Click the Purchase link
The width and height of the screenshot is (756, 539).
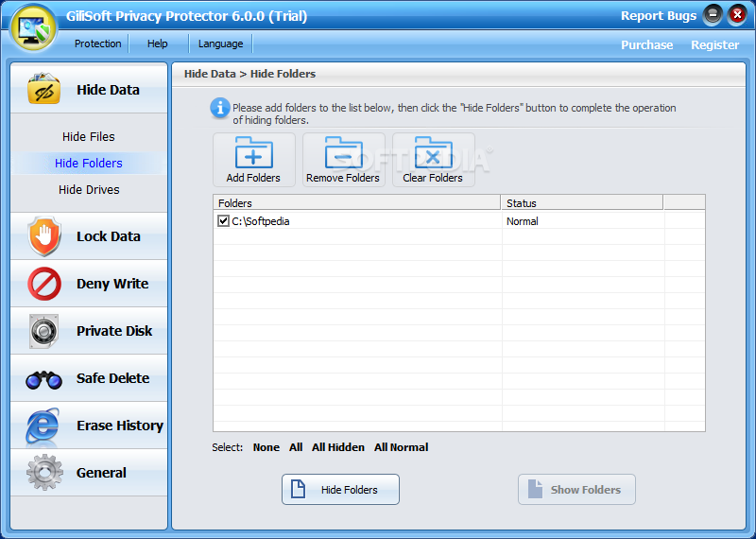646,44
